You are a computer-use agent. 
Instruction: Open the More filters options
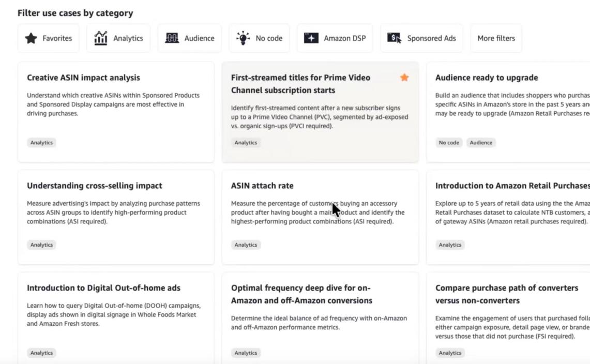496,38
